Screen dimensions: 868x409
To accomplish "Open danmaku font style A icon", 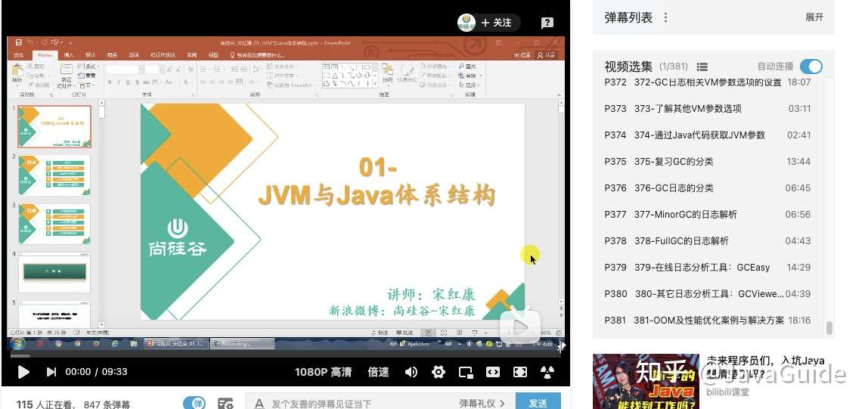I will [259, 404].
